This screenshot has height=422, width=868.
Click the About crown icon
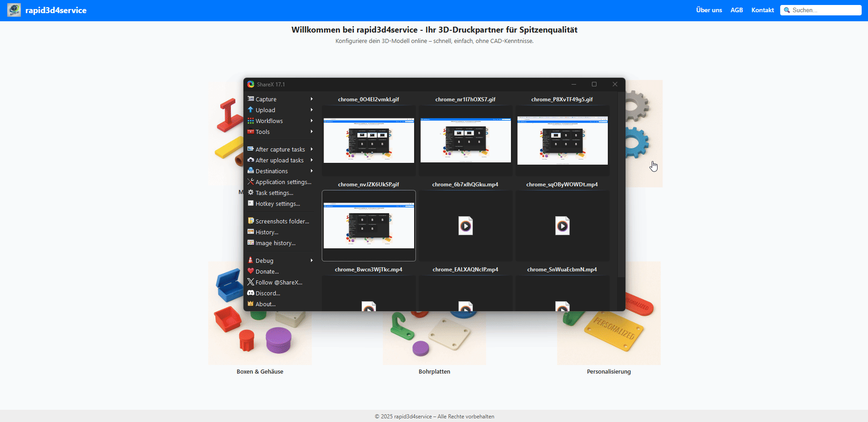(x=251, y=303)
